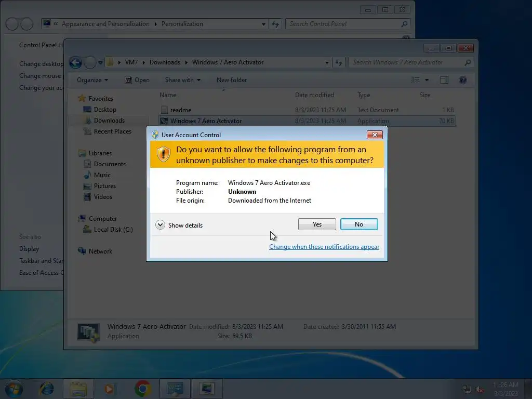Viewport: 532px width, 399px height.
Task: Open Documents library in navigation pane
Action: (x=110, y=164)
